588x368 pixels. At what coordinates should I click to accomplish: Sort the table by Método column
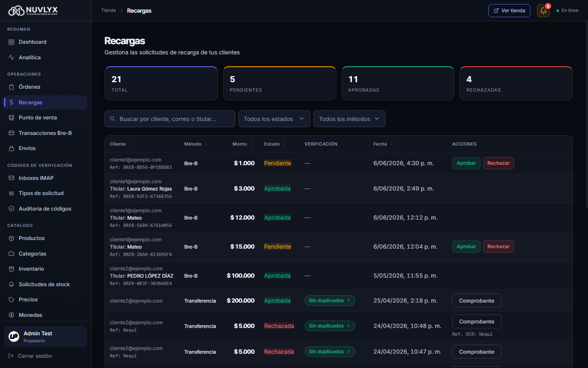click(196, 144)
